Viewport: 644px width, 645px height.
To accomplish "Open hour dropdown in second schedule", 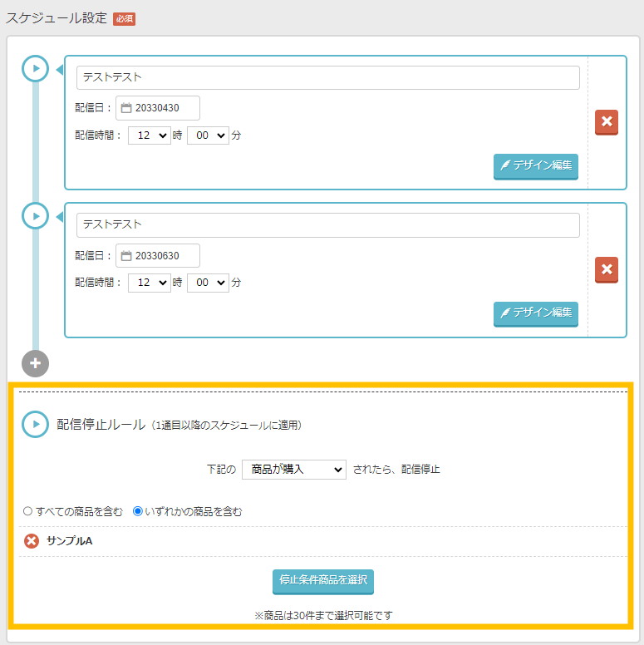I will (149, 283).
